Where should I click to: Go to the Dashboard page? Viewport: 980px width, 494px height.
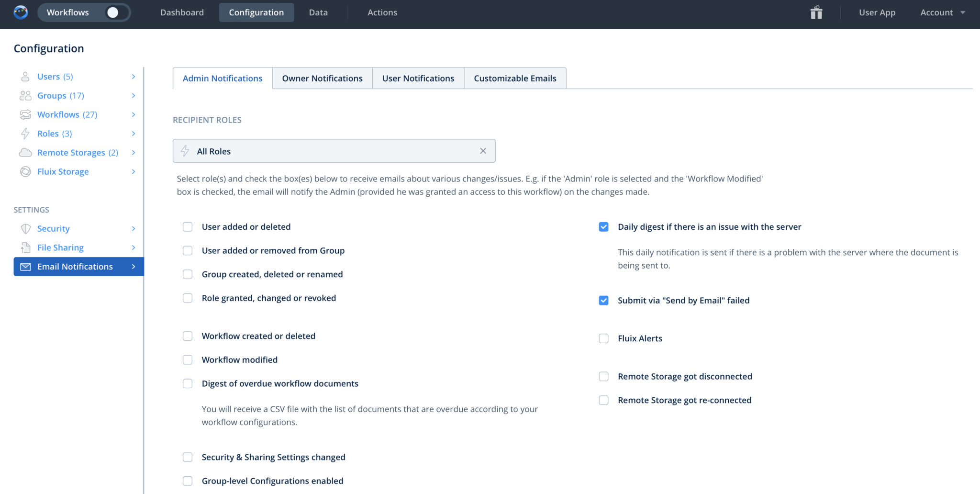tap(182, 12)
